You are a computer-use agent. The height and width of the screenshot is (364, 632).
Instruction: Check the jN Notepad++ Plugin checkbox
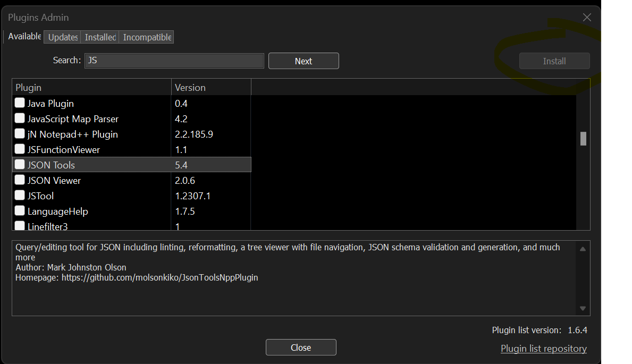tap(19, 133)
